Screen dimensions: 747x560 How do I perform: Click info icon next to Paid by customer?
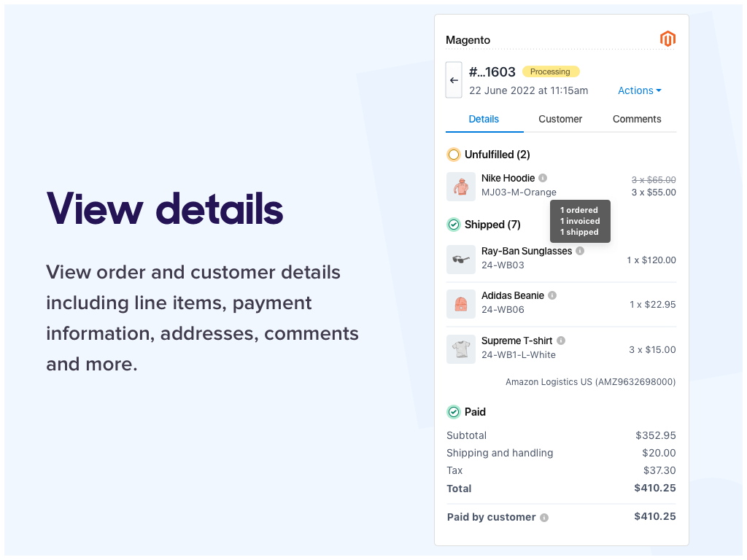543,517
